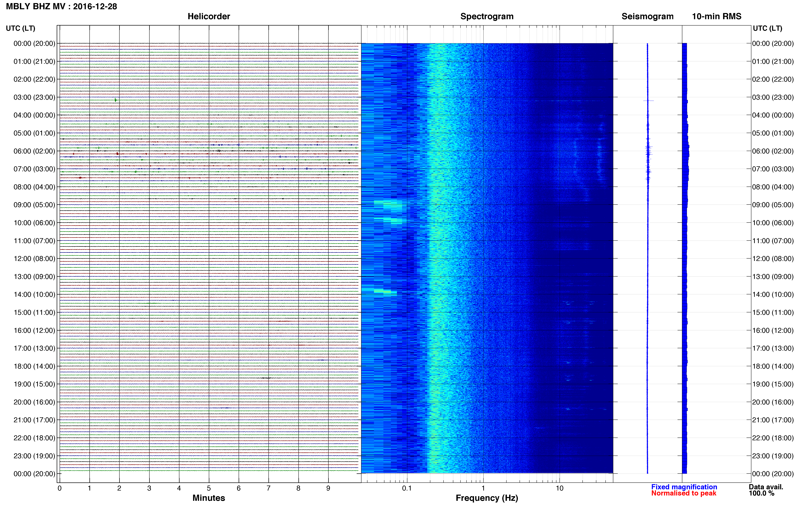This screenshot has height=508, width=812.
Task: Click '07:00 (03:00)' on the helicorder time axis
Action: (x=34, y=169)
